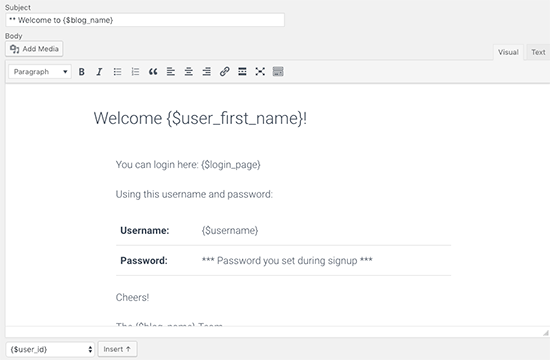
Task: Insert Read More tag
Action: pyautogui.click(x=242, y=72)
